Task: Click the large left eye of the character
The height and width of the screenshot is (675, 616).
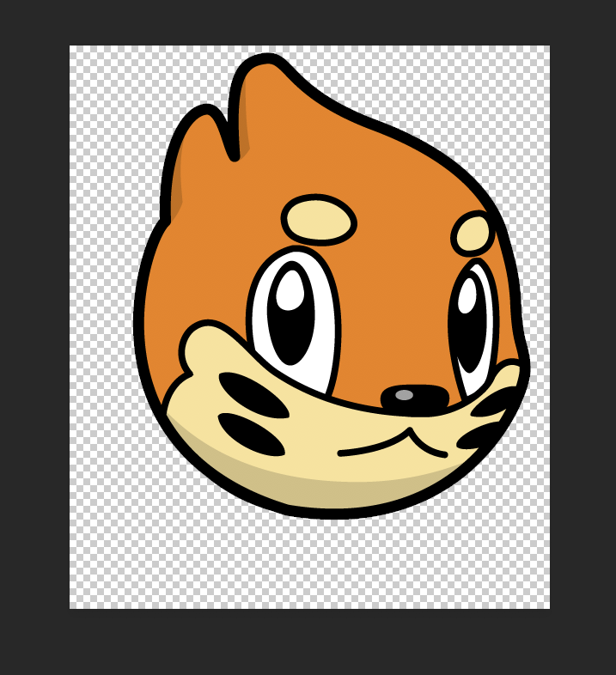Action: coord(294,319)
